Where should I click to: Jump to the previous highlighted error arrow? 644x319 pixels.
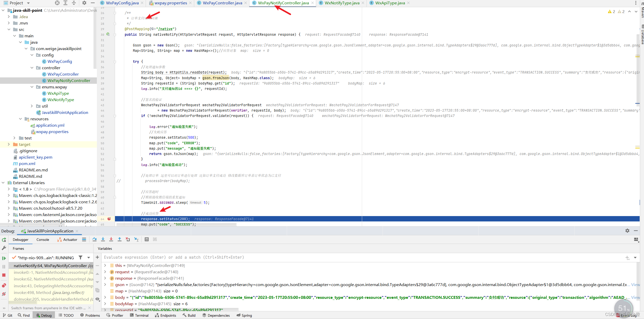pos(629,11)
